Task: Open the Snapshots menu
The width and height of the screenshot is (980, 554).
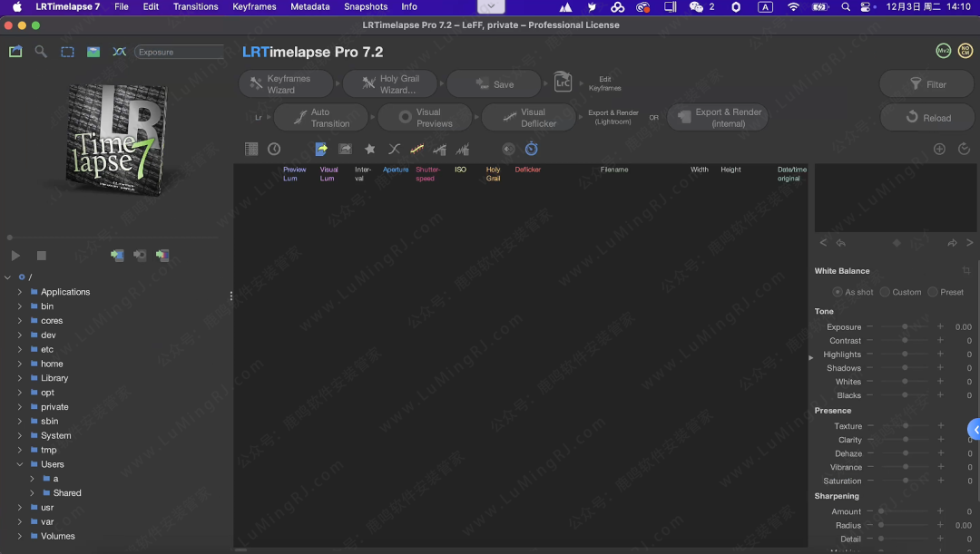Action: 366,6
